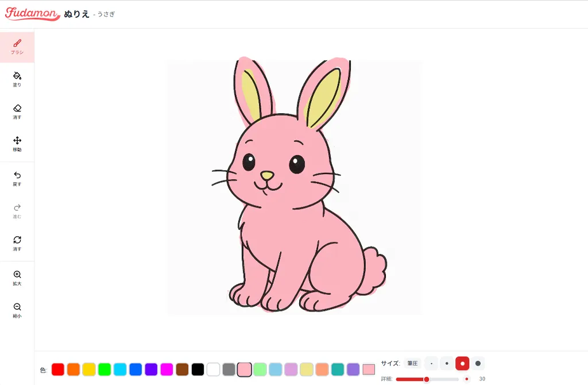This screenshot has width=588, height=385.
Task: Select the light pink color swatch
Action: click(244, 369)
